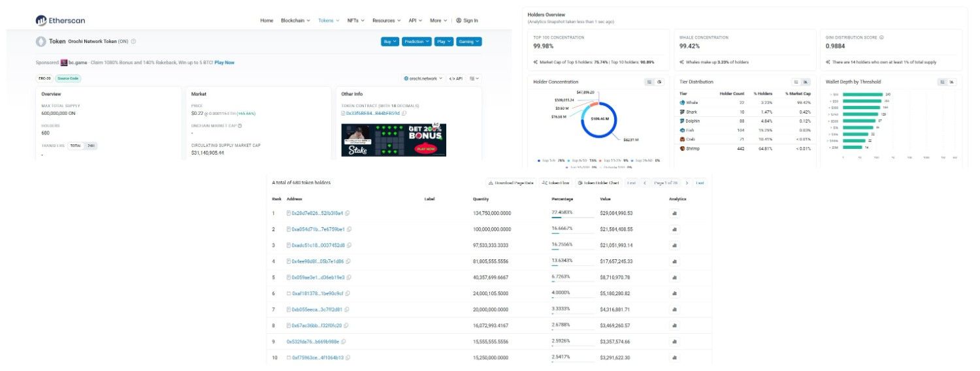Copy address 0x28d7e826...52fb3f8a4
Viewport: 980px width, 371px height.
[348, 213]
